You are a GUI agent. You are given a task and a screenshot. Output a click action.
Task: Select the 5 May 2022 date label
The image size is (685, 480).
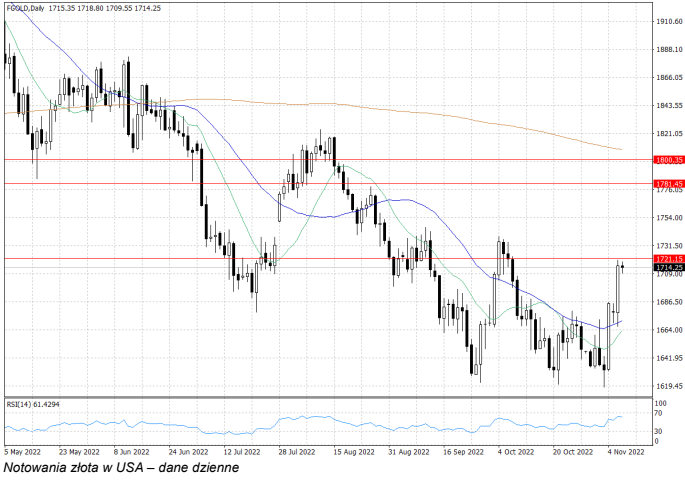(24, 451)
